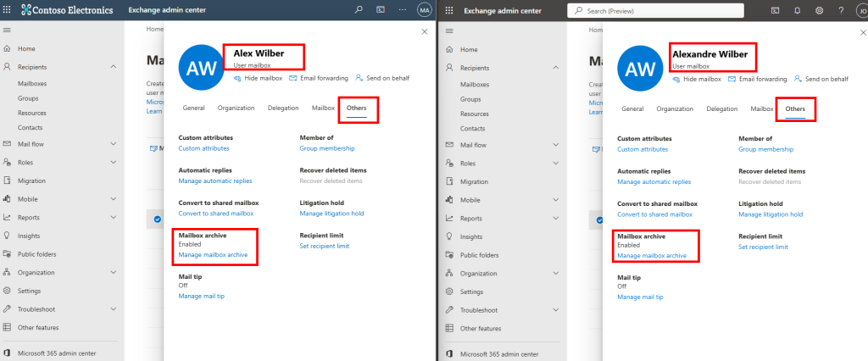Expand Troubleshoot in Contoso window sidebar

tap(114, 309)
